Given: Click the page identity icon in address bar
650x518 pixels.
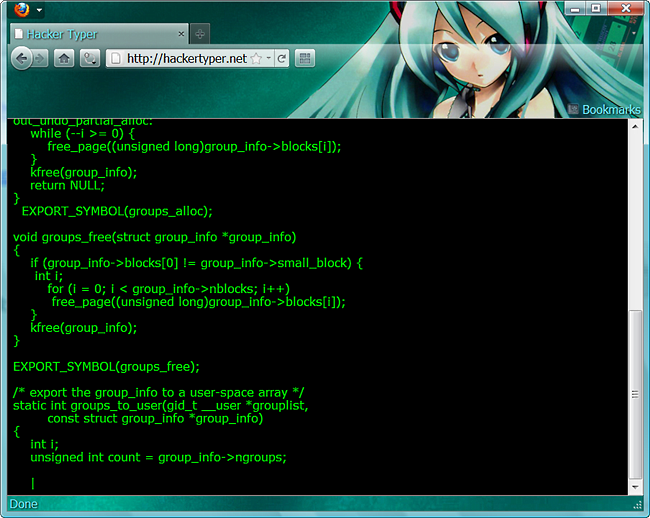Looking at the screenshot, I should click(116, 59).
